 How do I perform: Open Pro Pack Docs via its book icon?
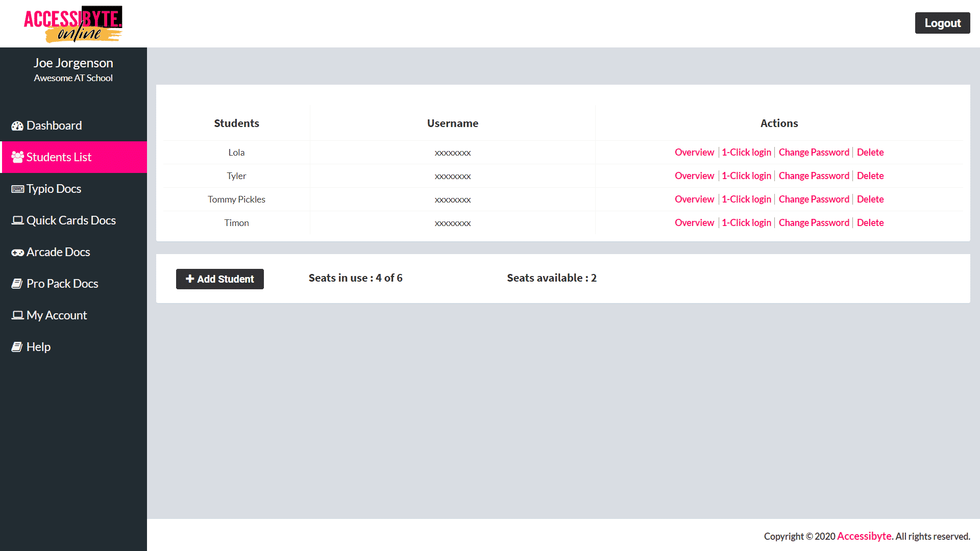[x=18, y=283]
